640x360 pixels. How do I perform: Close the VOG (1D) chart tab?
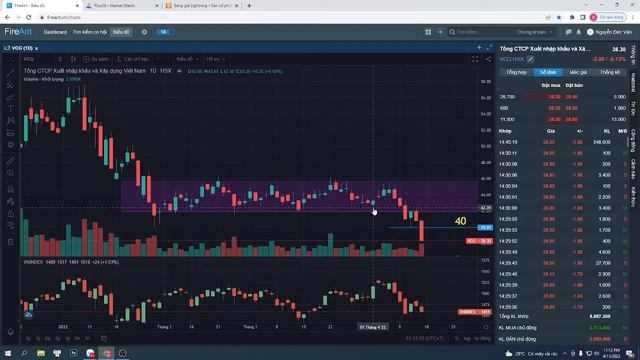[x=36, y=48]
